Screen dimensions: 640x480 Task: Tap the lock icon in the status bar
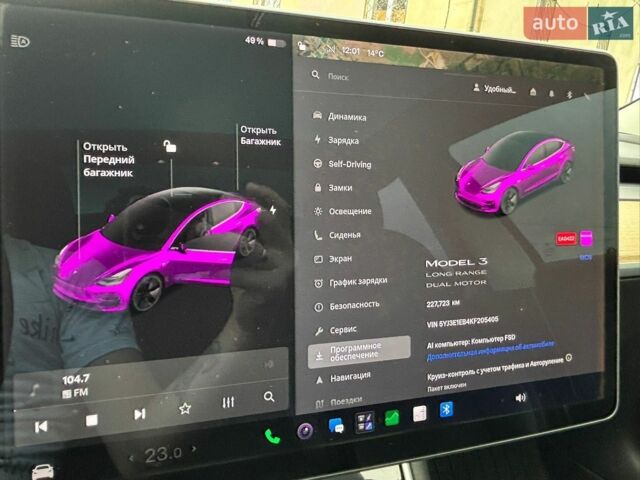pyautogui.click(x=302, y=46)
